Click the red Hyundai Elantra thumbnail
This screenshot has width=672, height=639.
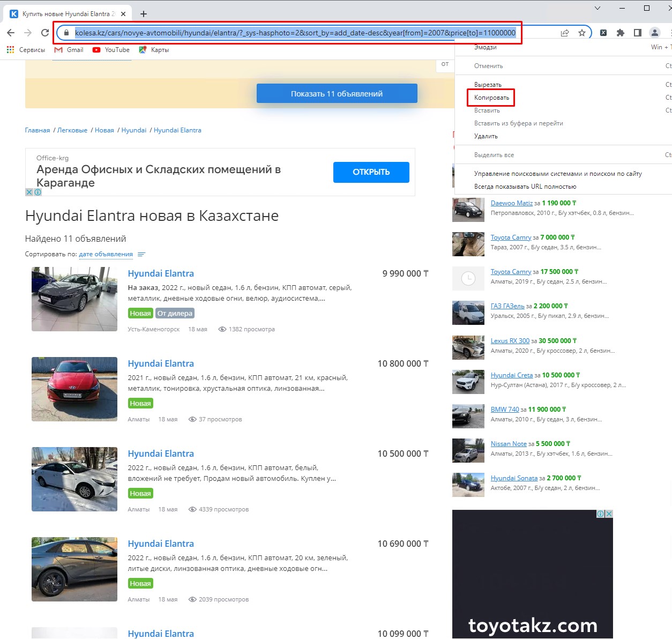74,389
